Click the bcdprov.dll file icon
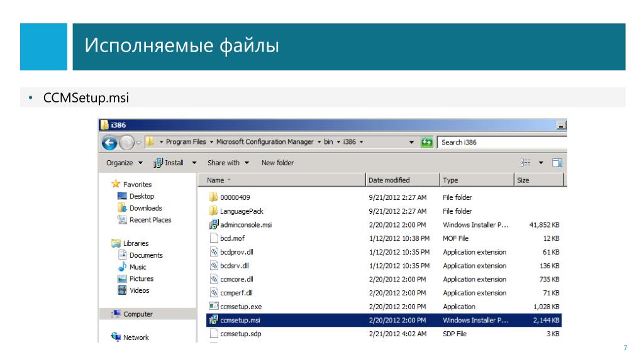 point(213,252)
